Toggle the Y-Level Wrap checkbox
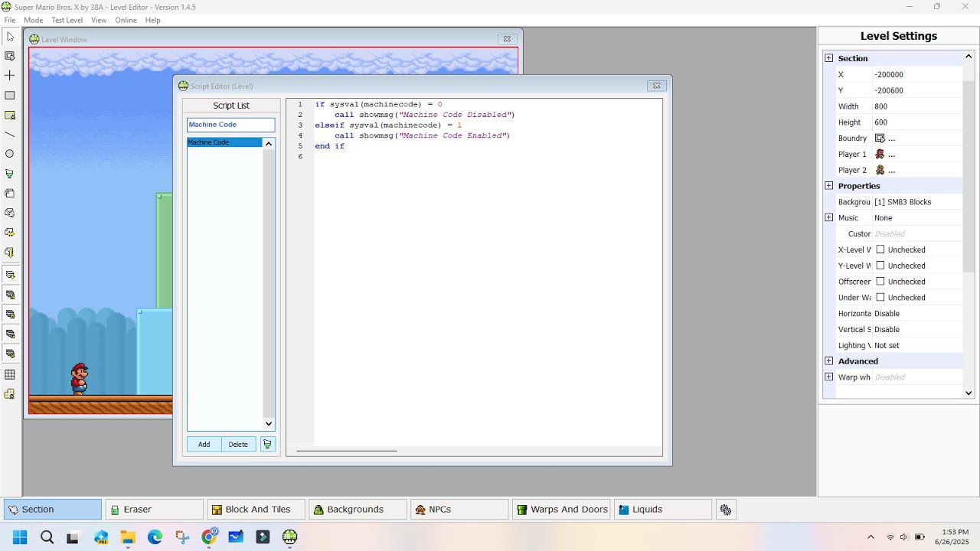This screenshot has width=980, height=551. click(880, 266)
